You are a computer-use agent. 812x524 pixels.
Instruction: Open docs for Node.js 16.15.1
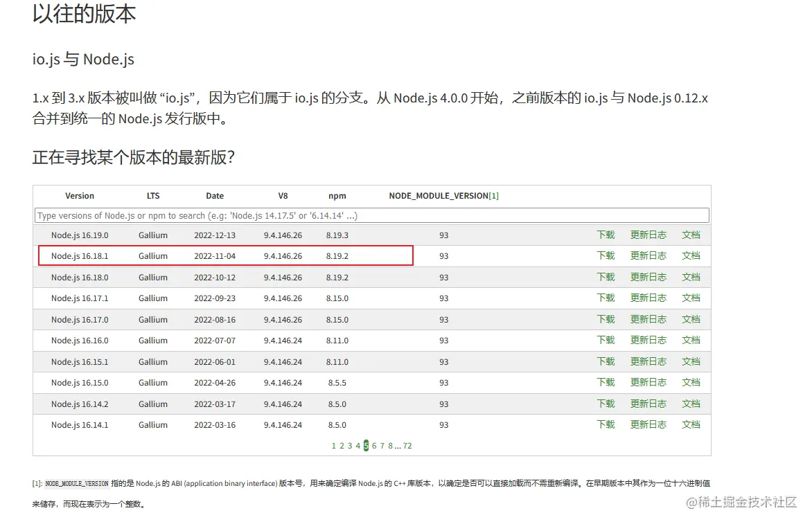coord(691,361)
